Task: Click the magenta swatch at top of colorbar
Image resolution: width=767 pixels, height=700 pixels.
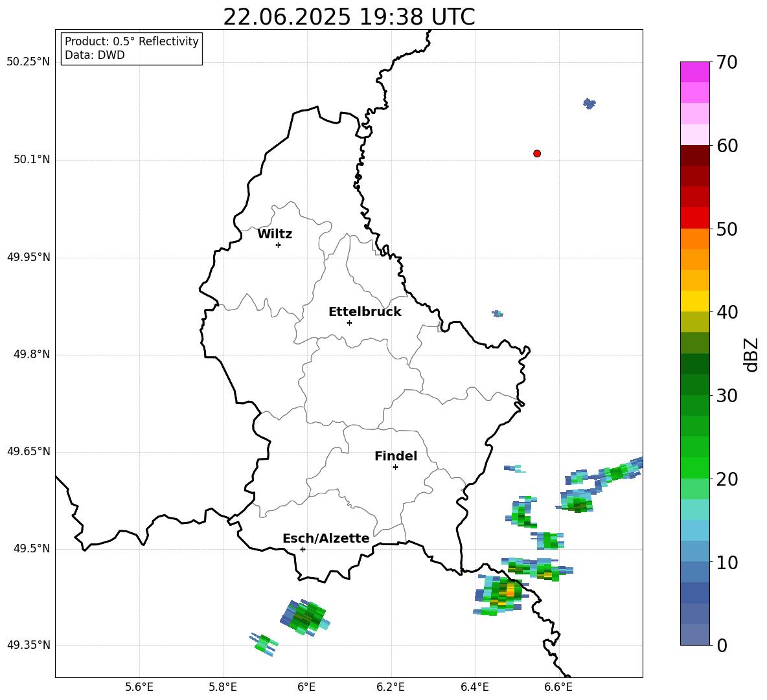Action: click(694, 73)
